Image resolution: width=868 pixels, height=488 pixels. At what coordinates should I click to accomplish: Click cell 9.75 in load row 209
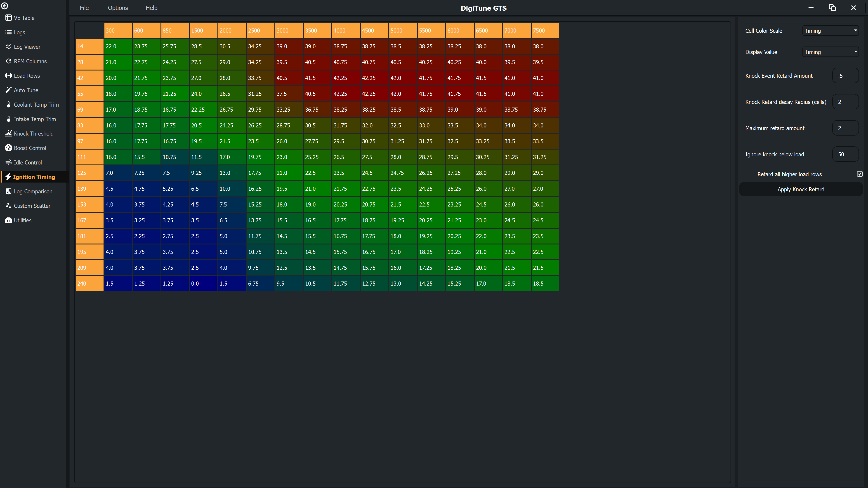[x=260, y=268]
